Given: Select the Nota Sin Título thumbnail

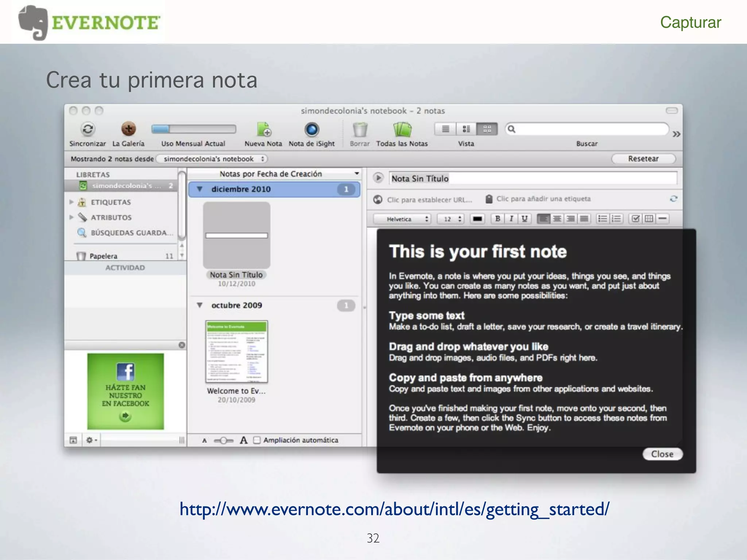Looking at the screenshot, I should 237,235.
